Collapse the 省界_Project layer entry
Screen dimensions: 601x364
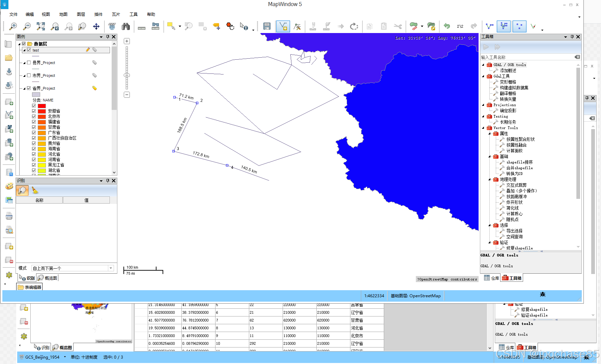coord(24,88)
